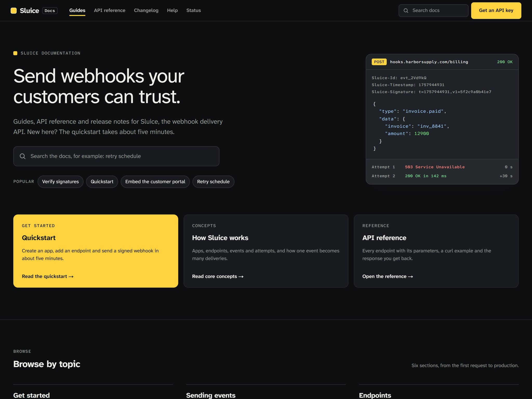Click the yellow square beside SLUICE DOCUMENTATION
The width and height of the screenshot is (532, 399).
click(15, 53)
